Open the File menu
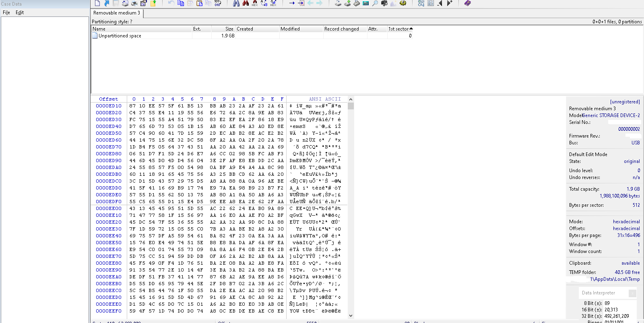Viewport: 644px width, 323px height. click(6, 12)
